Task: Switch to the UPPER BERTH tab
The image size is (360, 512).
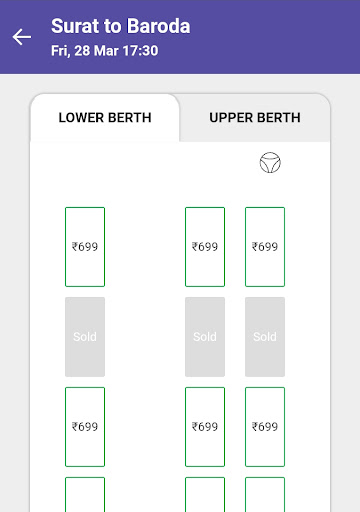Action: click(x=255, y=118)
